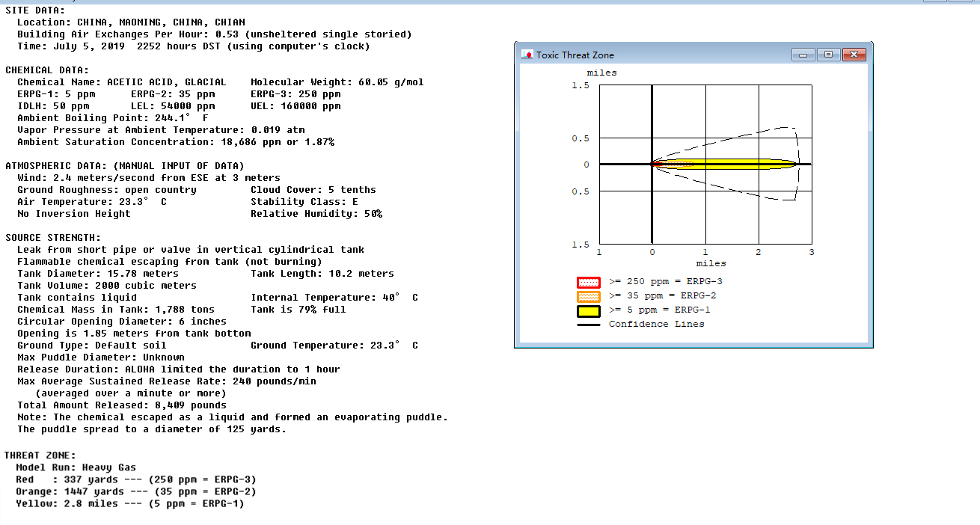980x525 pixels.
Task: Click the 'SOURCE STRENGTH:' heading
Action: tap(53, 238)
